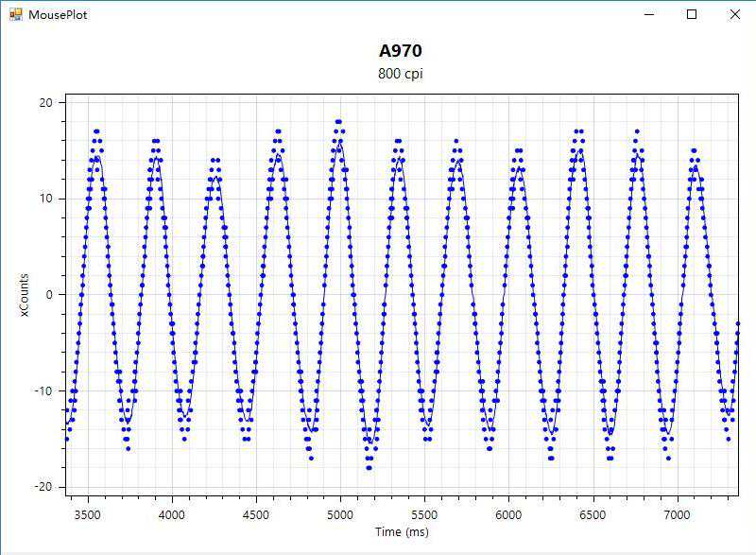Click the Time (ms) axis label
Image resolution: width=756 pixels, height=555 pixels.
click(402, 532)
